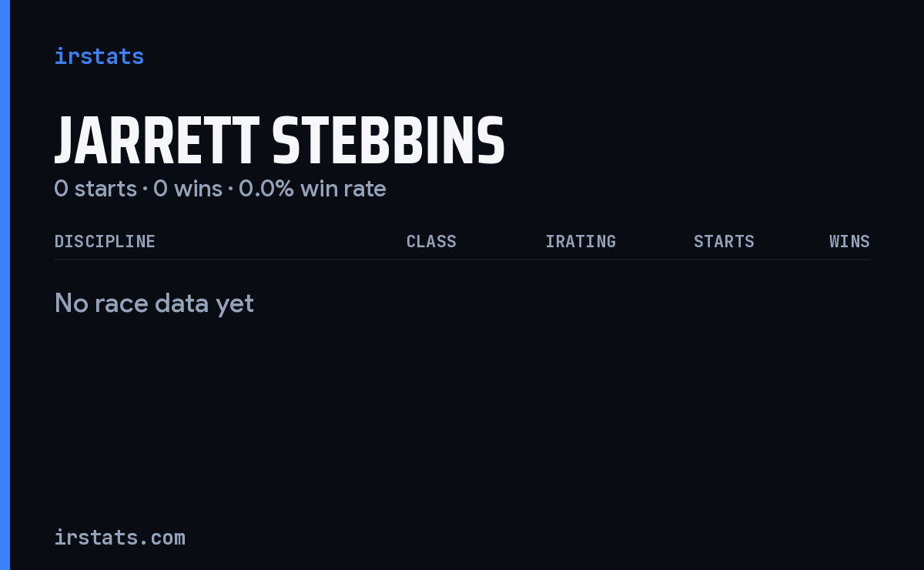Click the dot separator after '0 wins'
Screen dimensions: 924x570
click(230, 189)
